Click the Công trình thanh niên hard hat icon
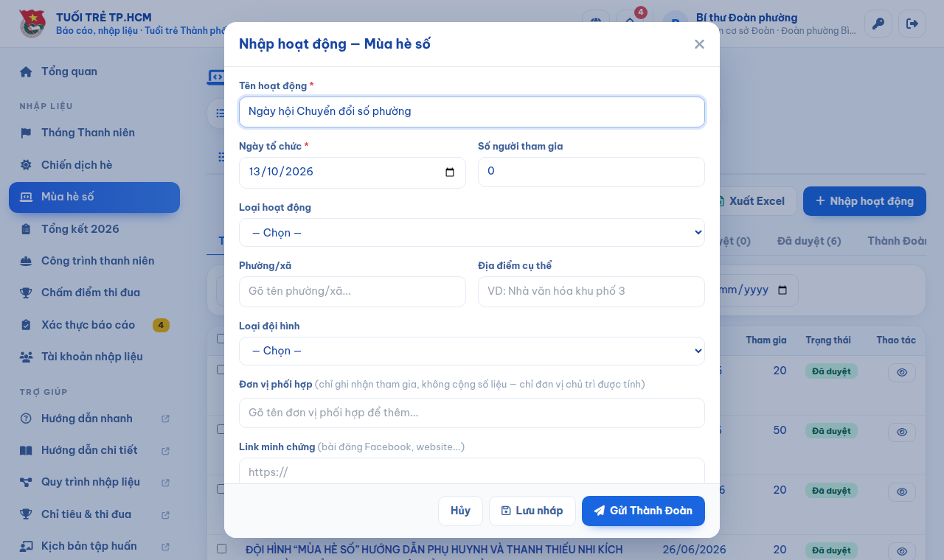 [26, 261]
